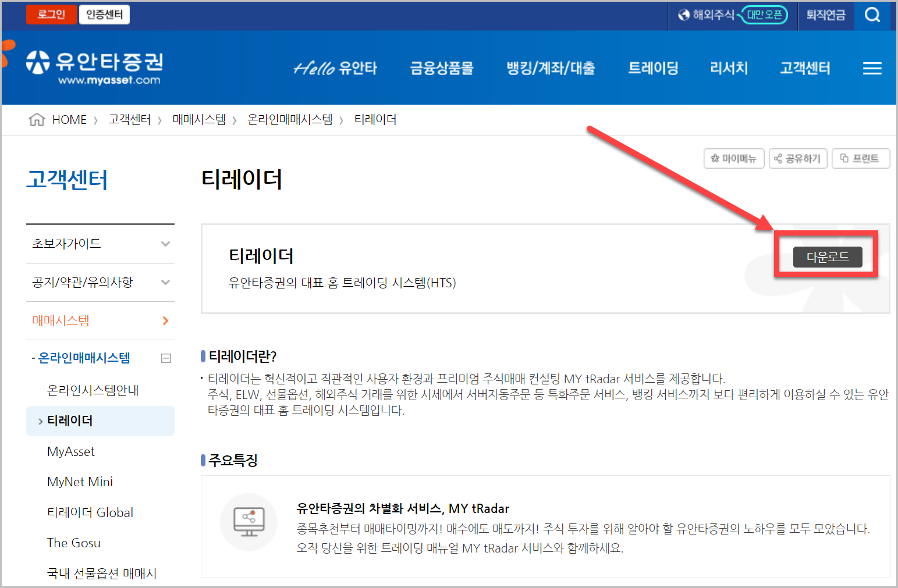Viewport: 898px width, 588px height.
Task: Click the Yuanta Securities logo
Action: (95, 67)
